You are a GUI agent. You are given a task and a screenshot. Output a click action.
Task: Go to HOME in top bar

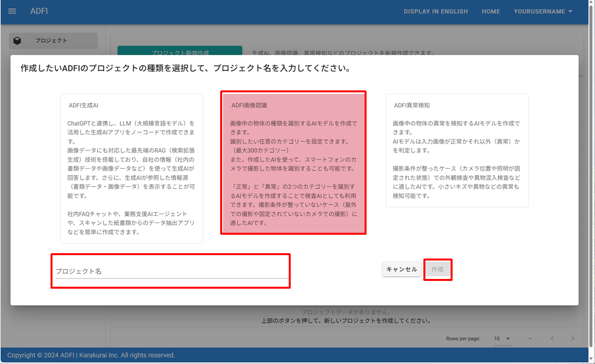[x=490, y=11]
